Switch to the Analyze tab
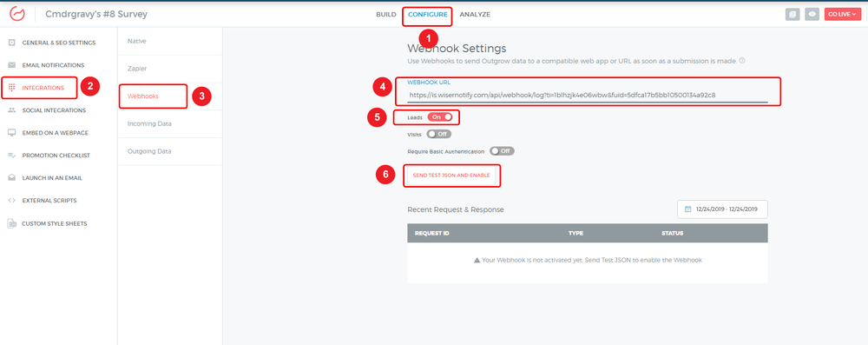The width and height of the screenshot is (868, 345). pyautogui.click(x=475, y=15)
